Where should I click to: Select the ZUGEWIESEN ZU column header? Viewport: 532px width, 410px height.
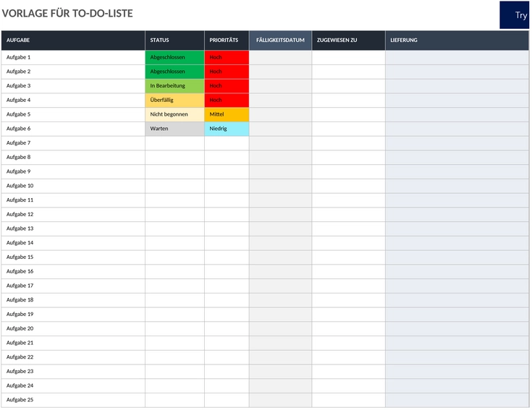click(348, 40)
